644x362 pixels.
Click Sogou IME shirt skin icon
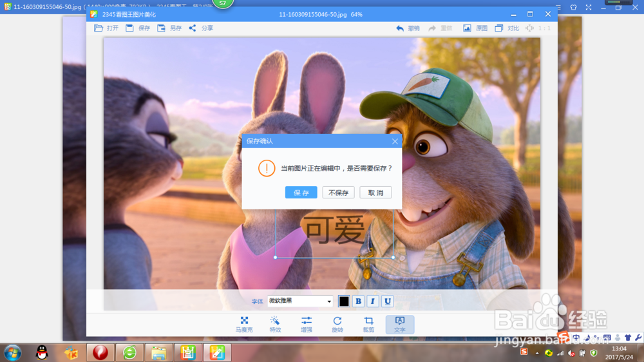628,338
